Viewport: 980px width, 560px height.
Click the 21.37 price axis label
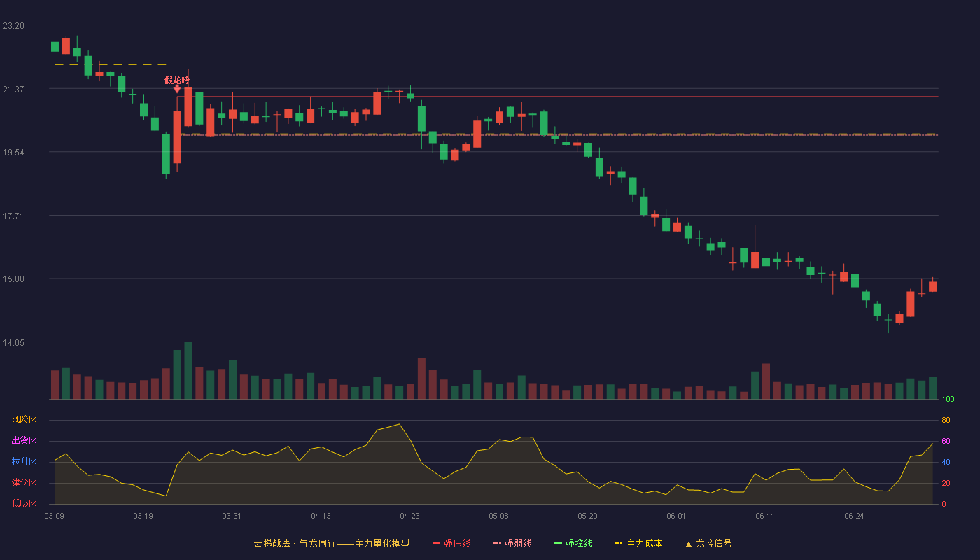[13, 89]
